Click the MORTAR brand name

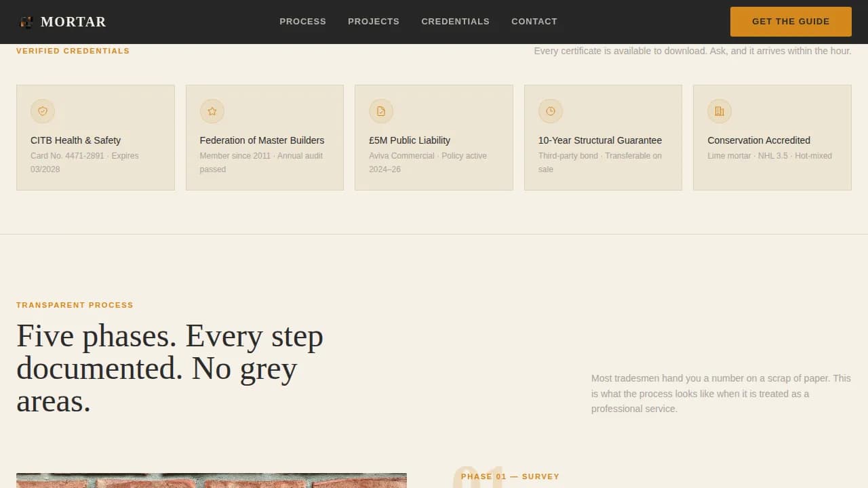[73, 22]
